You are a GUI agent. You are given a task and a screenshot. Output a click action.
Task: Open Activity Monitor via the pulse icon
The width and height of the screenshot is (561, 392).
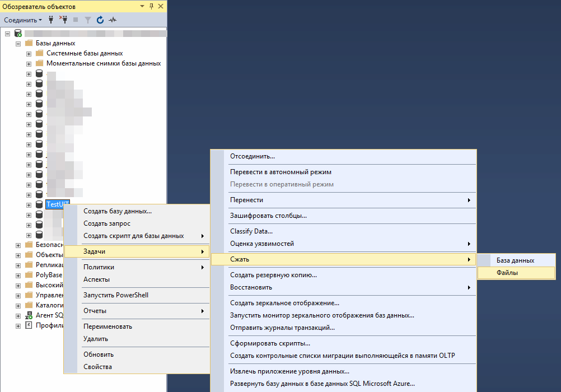pos(113,20)
